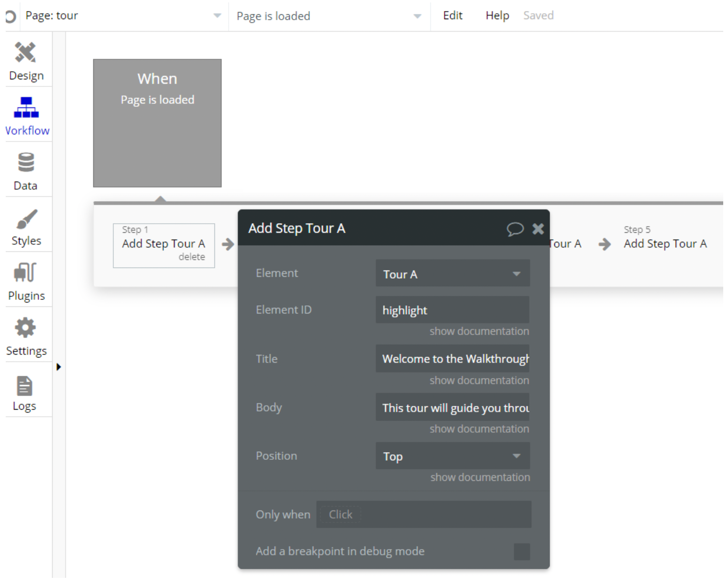Select the Workflow tab icon
The height and width of the screenshot is (586, 728).
click(26, 108)
